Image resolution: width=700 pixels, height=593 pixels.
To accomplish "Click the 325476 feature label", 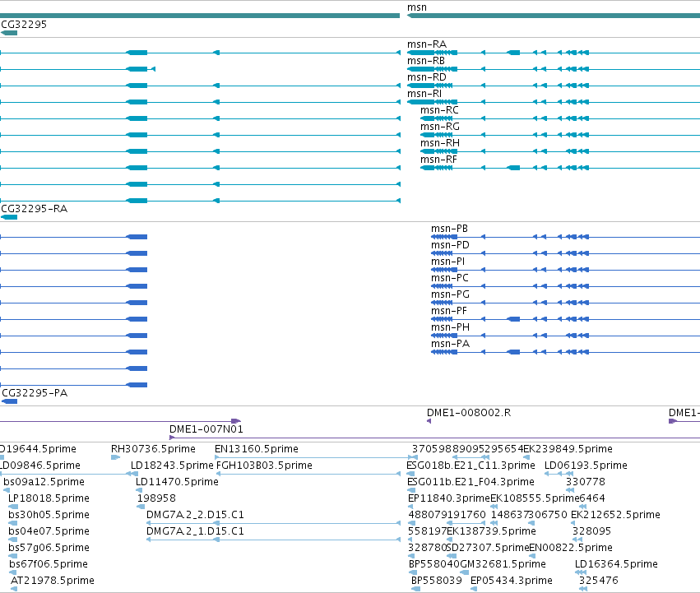I will click(x=598, y=581).
